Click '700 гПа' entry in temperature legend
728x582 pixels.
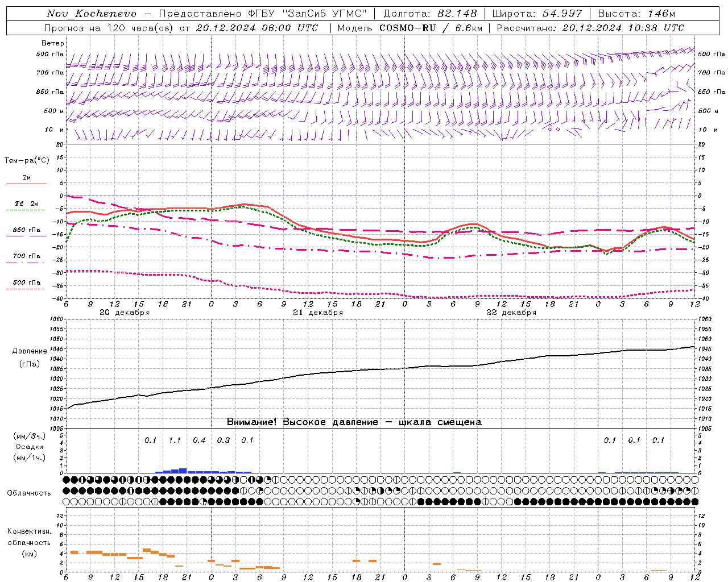point(26,256)
